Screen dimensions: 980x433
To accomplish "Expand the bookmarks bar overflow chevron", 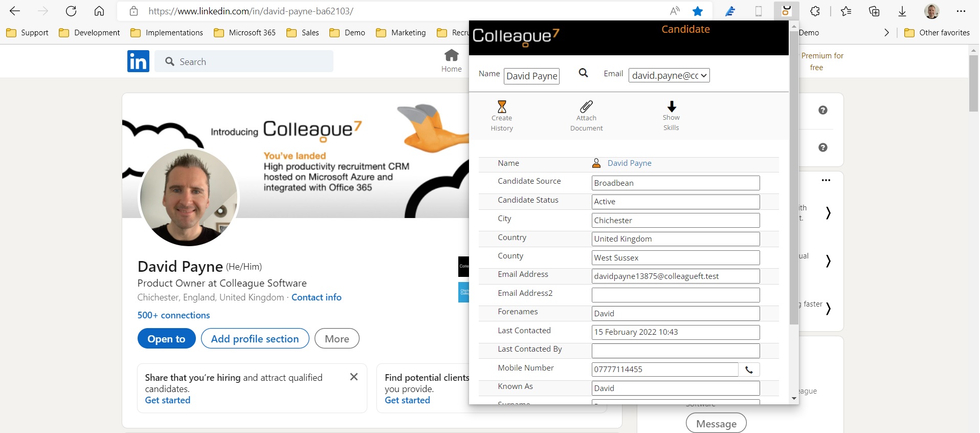I will pyautogui.click(x=886, y=33).
